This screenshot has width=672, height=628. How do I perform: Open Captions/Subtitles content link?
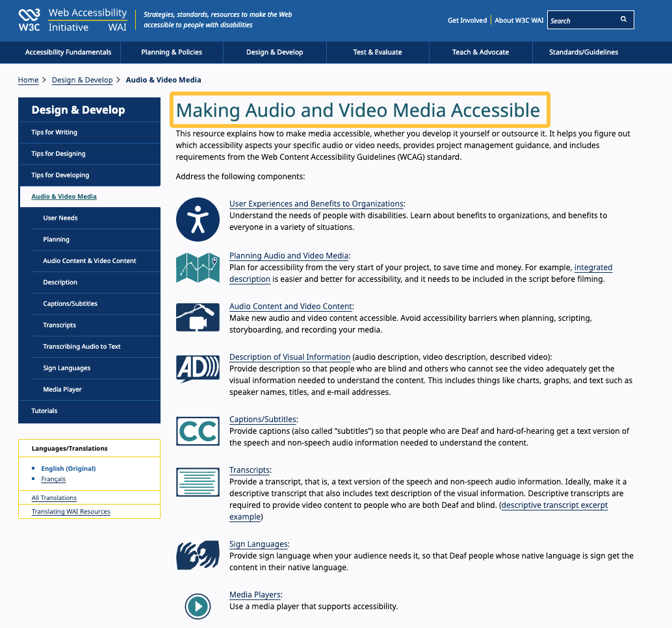point(263,420)
